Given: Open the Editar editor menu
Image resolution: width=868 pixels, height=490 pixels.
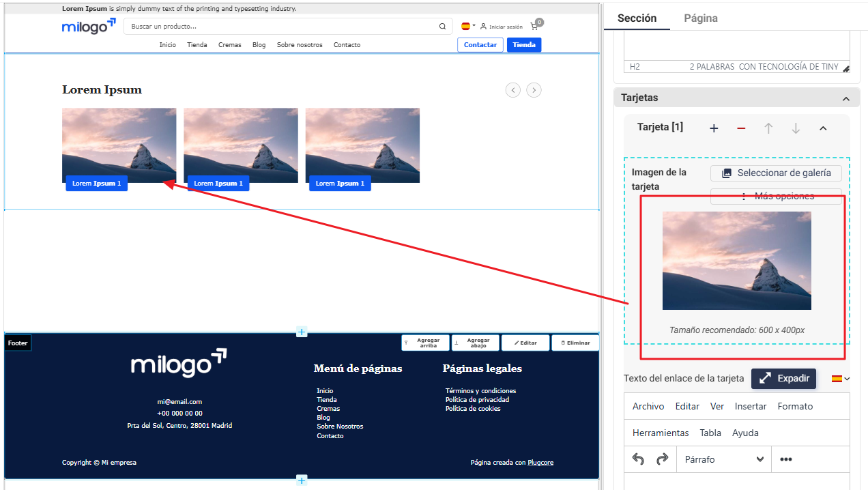Looking at the screenshot, I should pyautogui.click(x=687, y=406).
